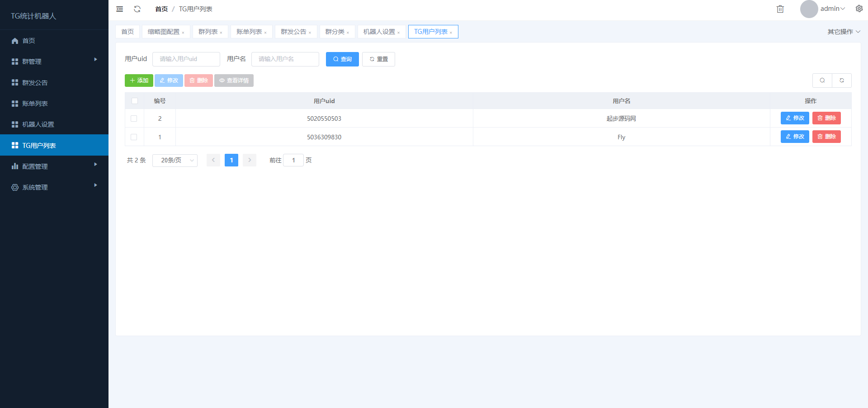The image size is (868, 408).
Task: Click the 用户uid input field
Action: click(x=186, y=59)
